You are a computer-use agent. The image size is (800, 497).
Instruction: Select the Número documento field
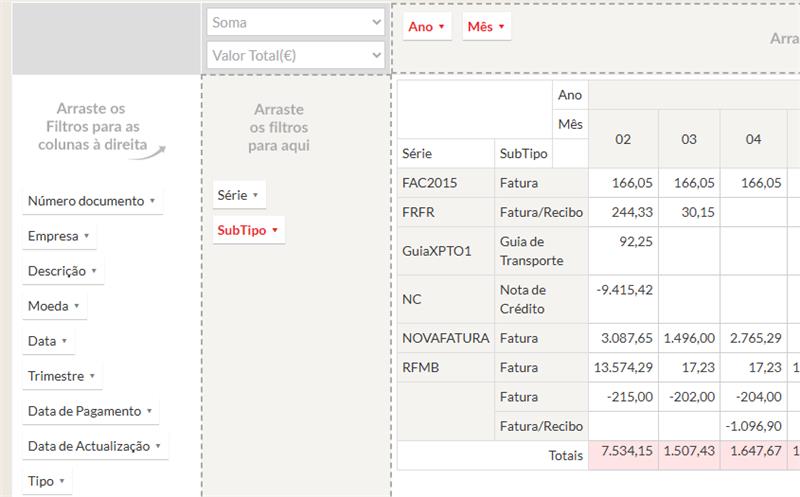click(x=92, y=201)
